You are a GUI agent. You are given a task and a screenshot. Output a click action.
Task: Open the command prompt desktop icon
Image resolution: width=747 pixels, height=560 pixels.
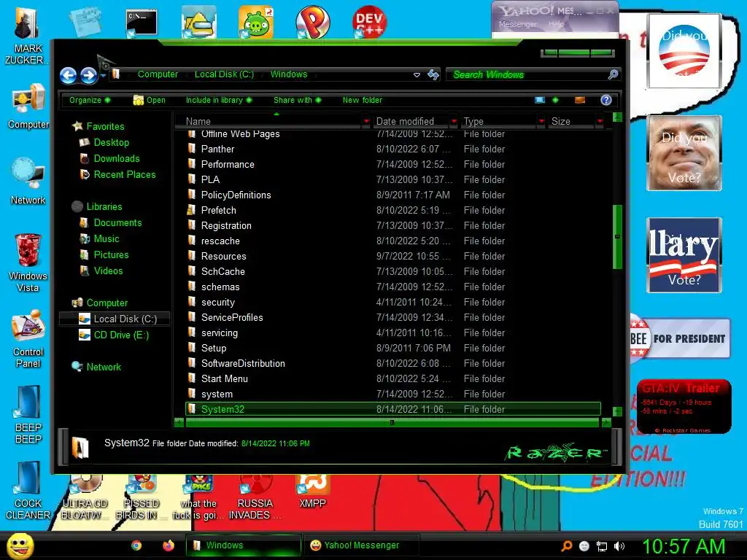coord(142,23)
